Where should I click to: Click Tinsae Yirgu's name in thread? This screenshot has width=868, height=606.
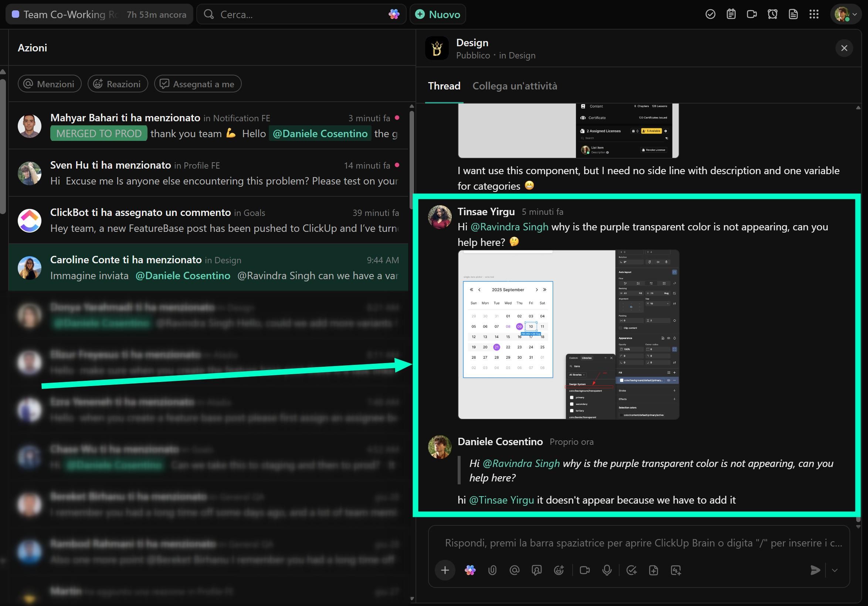486,212
